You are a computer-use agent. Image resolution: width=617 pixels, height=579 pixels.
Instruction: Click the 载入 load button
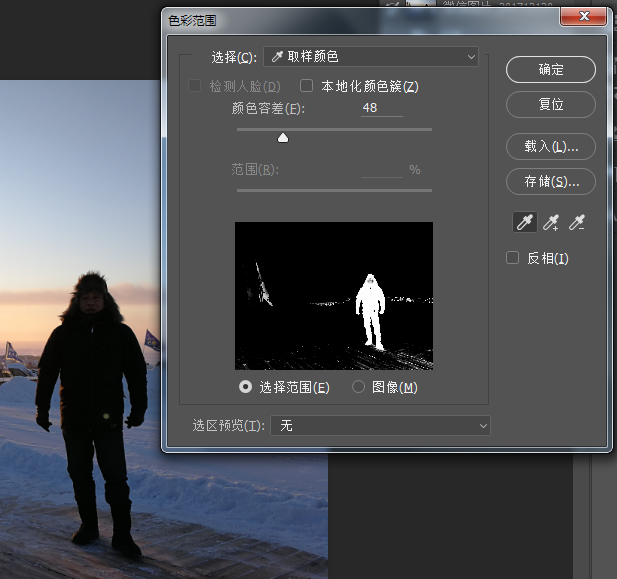pyautogui.click(x=551, y=146)
